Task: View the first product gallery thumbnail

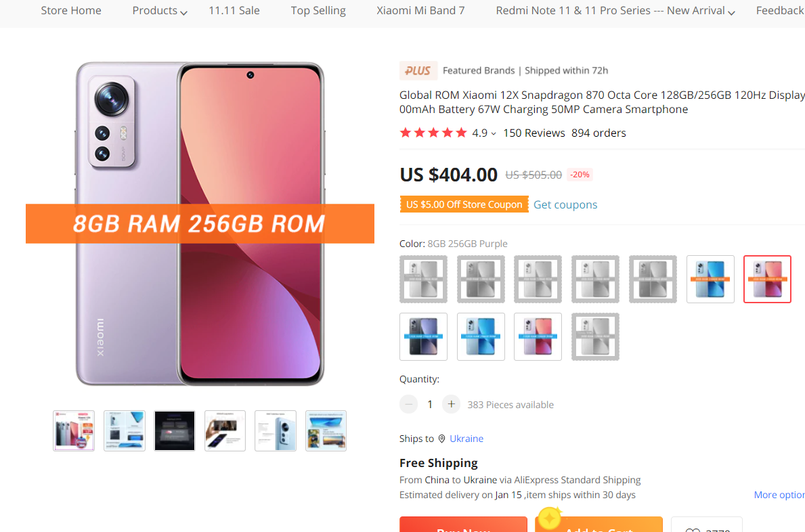Action: point(74,430)
